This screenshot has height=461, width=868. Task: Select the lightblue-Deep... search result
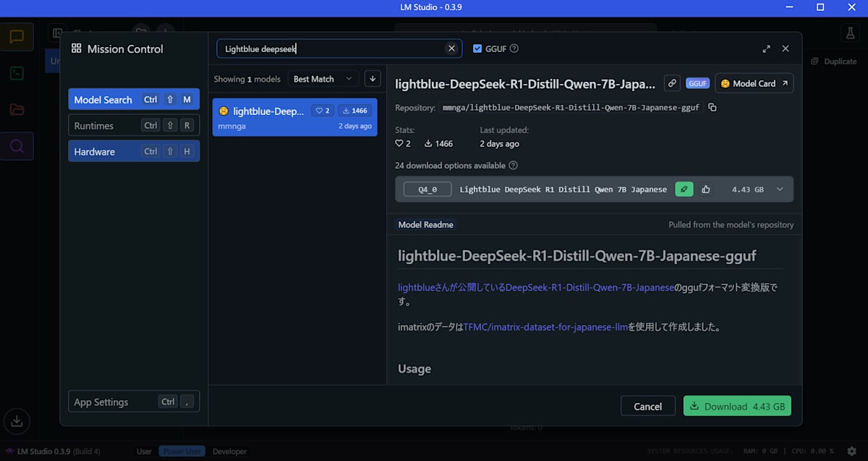[x=295, y=117]
